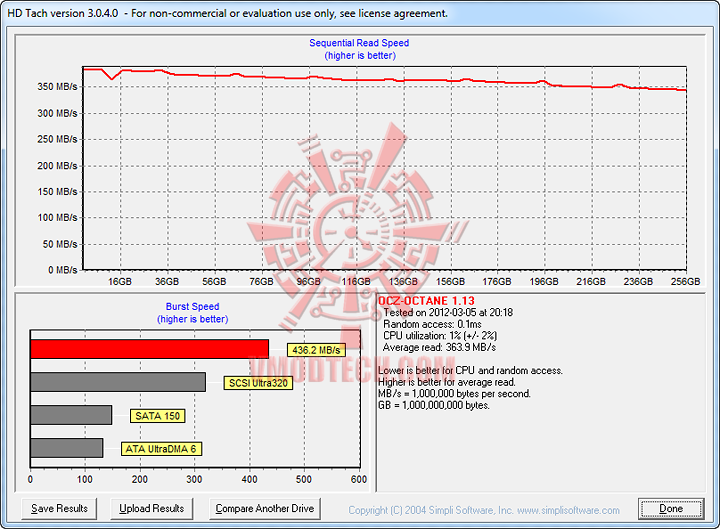Click the OCZ-OCTANE 1.13 drive title
720x529 pixels.
click(426, 301)
